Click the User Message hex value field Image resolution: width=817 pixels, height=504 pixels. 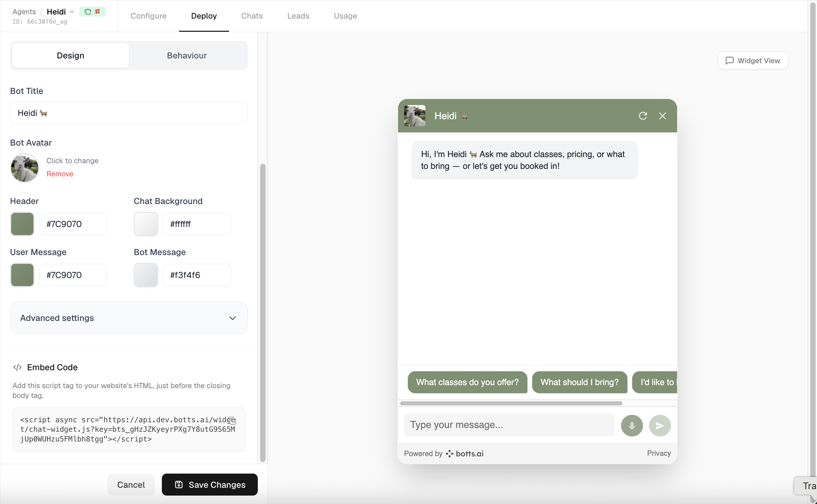coord(73,275)
